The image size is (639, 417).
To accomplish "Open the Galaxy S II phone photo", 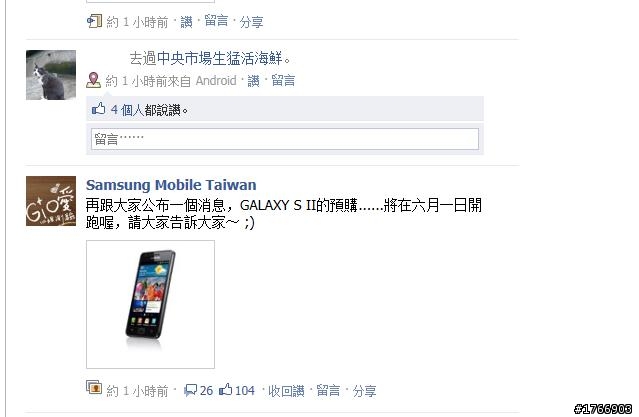I will (150, 304).
